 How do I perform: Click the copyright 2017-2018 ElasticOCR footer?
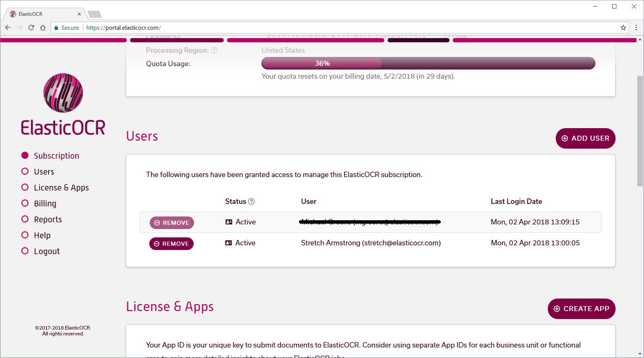[63, 331]
